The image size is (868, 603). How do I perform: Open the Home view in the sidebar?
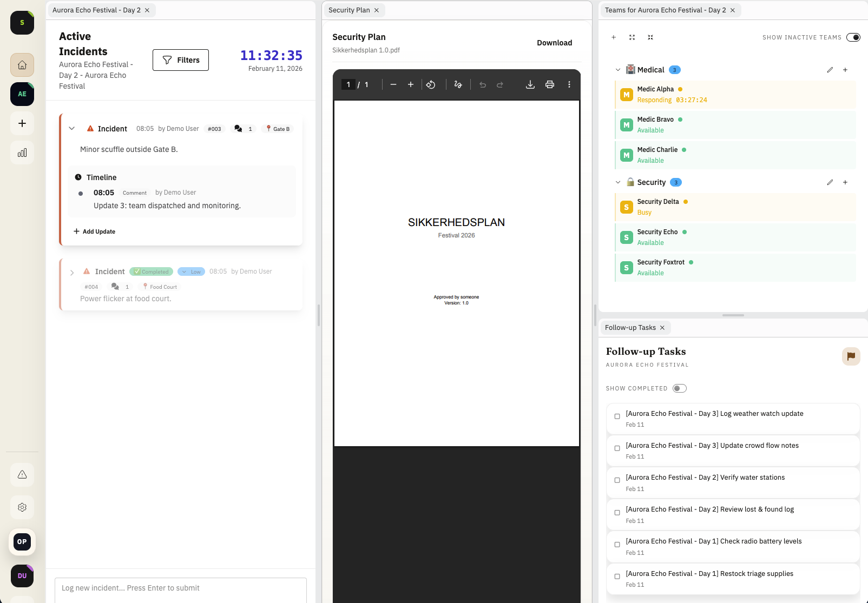(22, 64)
